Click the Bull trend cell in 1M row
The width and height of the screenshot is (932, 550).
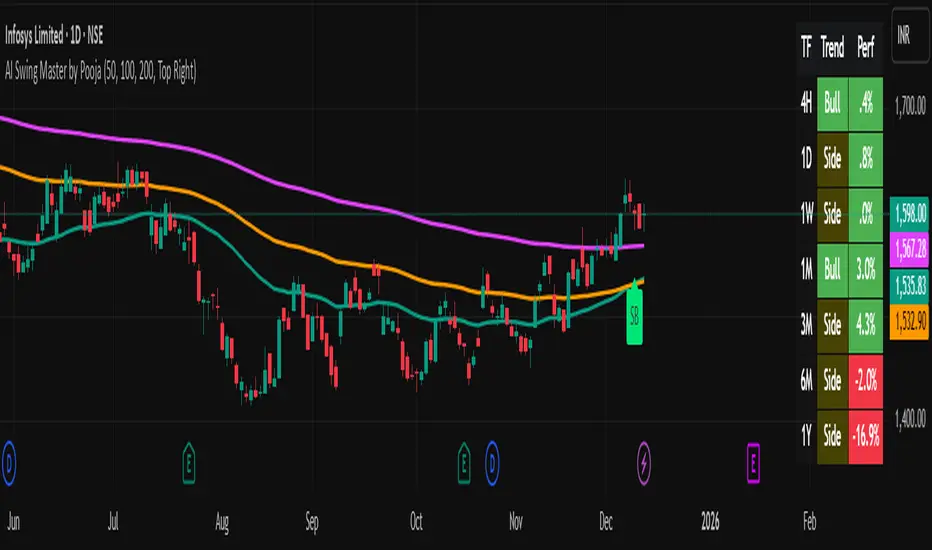pyautogui.click(x=833, y=271)
